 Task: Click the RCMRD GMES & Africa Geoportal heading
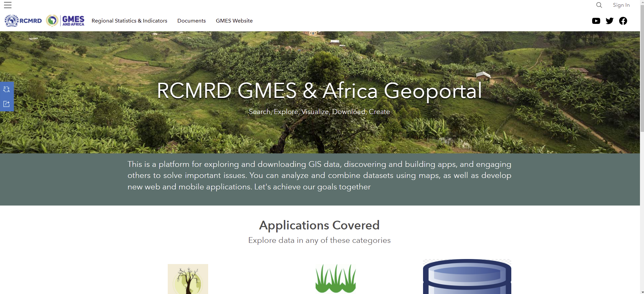[x=319, y=90]
